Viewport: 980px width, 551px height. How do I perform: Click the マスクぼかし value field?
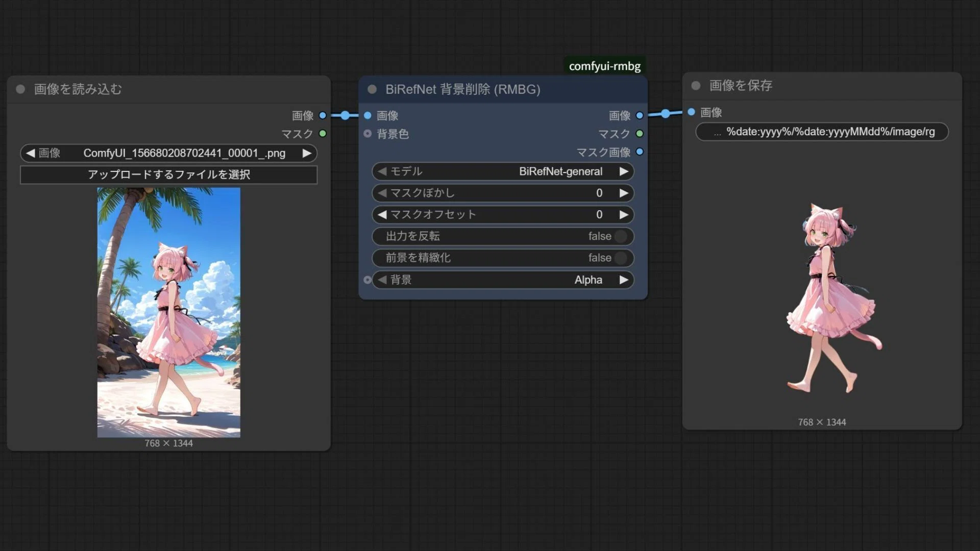[x=503, y=193]
